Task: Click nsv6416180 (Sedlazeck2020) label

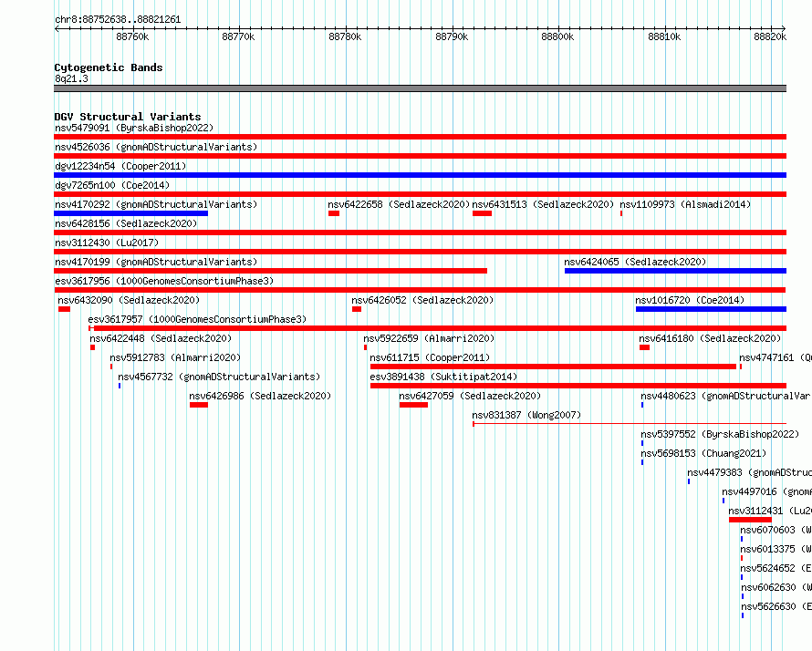Action: click(710, 338)
